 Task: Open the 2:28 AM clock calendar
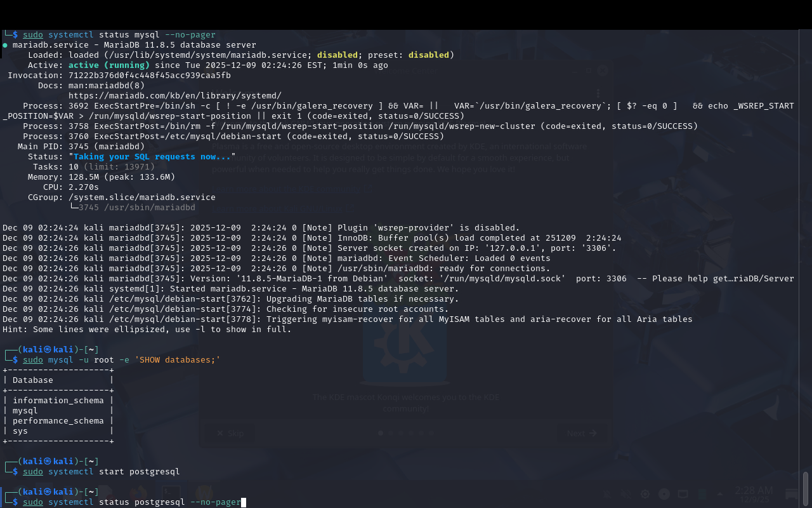754,494
